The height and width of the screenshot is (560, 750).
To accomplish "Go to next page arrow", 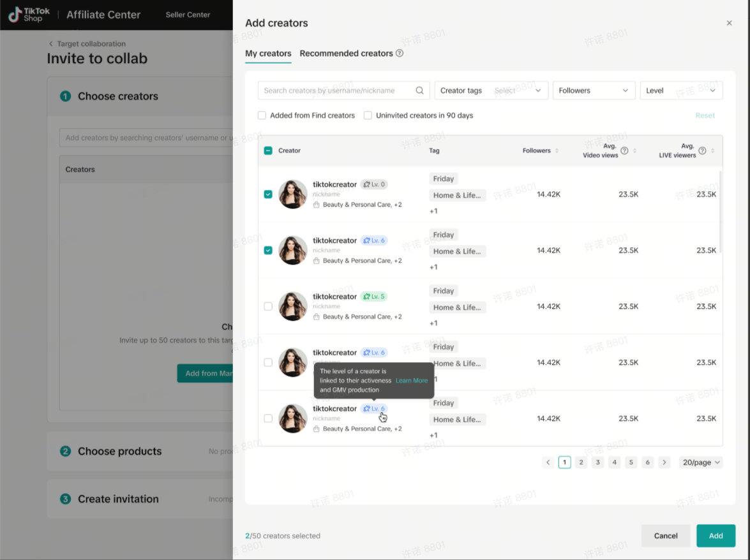I will (664, 462).
